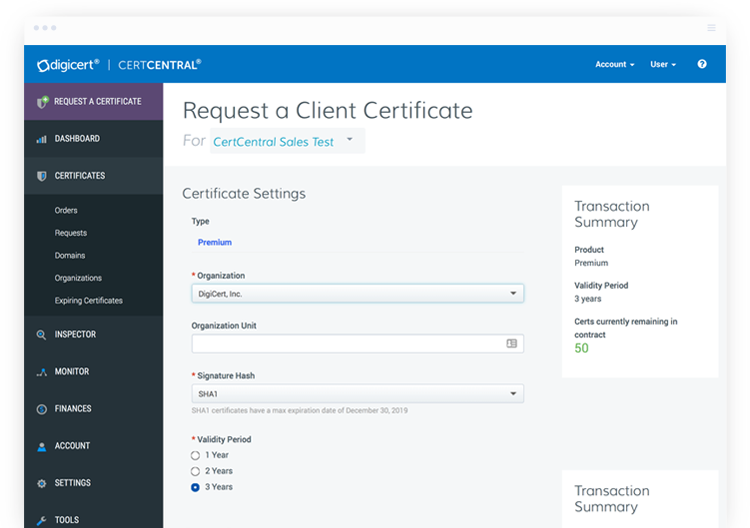Select the 1 Year validity period
The height and width of the screenshot is (528, 750).
click(195, 455)
